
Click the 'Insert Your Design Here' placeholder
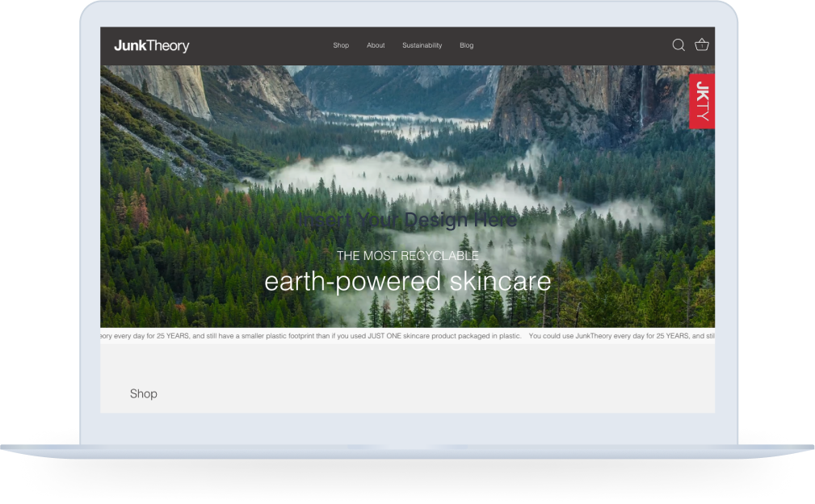407,220
